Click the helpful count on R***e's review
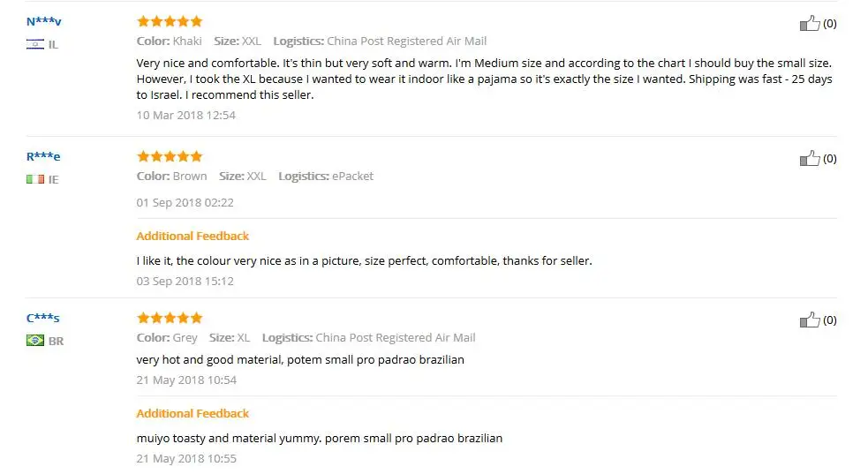The image size is (868, 474). pyautogui.click(x=829, y=158)
